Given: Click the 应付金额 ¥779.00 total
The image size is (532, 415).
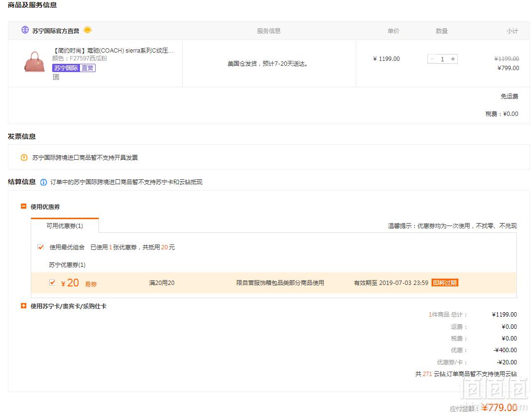Looking at the screenshot, I should [x=484, y=408].
